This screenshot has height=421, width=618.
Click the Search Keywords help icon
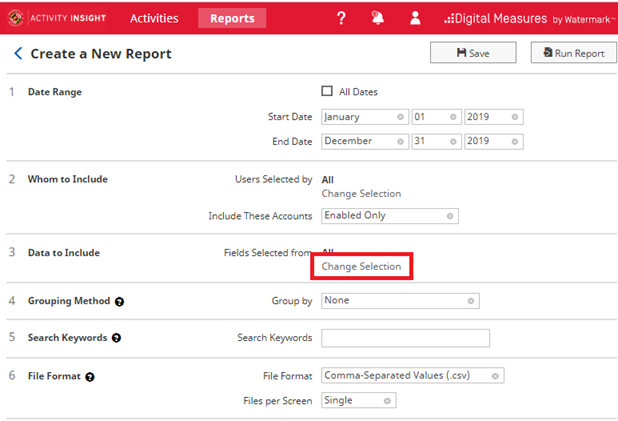(116, 338)
